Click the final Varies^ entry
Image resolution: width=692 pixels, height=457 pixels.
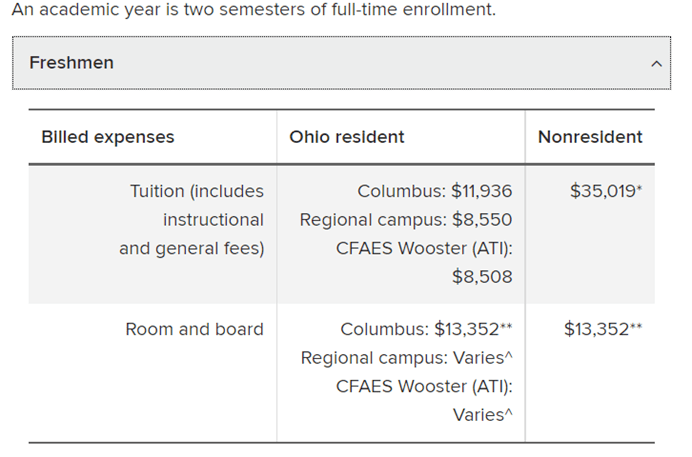[x=482, y=415]
